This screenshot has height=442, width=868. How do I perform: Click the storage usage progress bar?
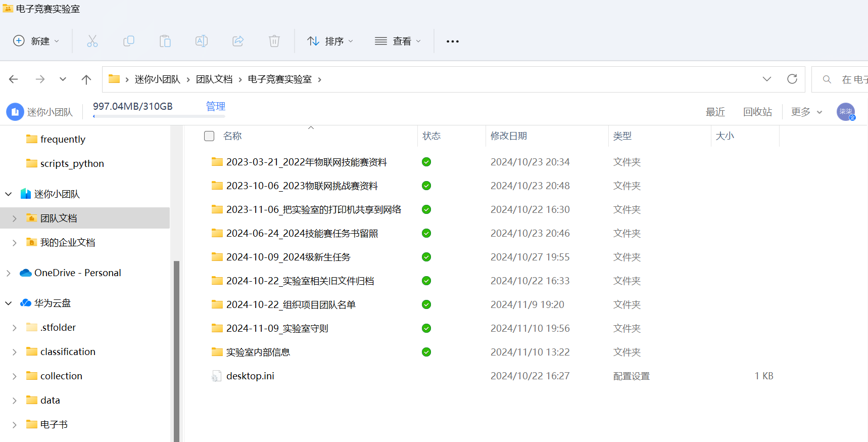[x=159, y=116]
